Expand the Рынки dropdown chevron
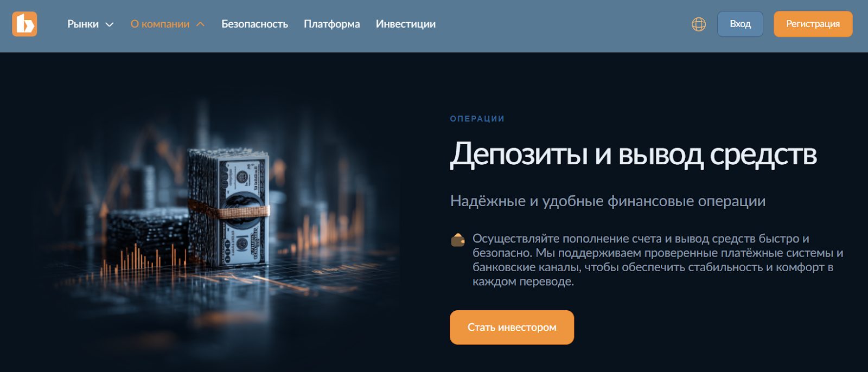 click(x=109, y=24)
